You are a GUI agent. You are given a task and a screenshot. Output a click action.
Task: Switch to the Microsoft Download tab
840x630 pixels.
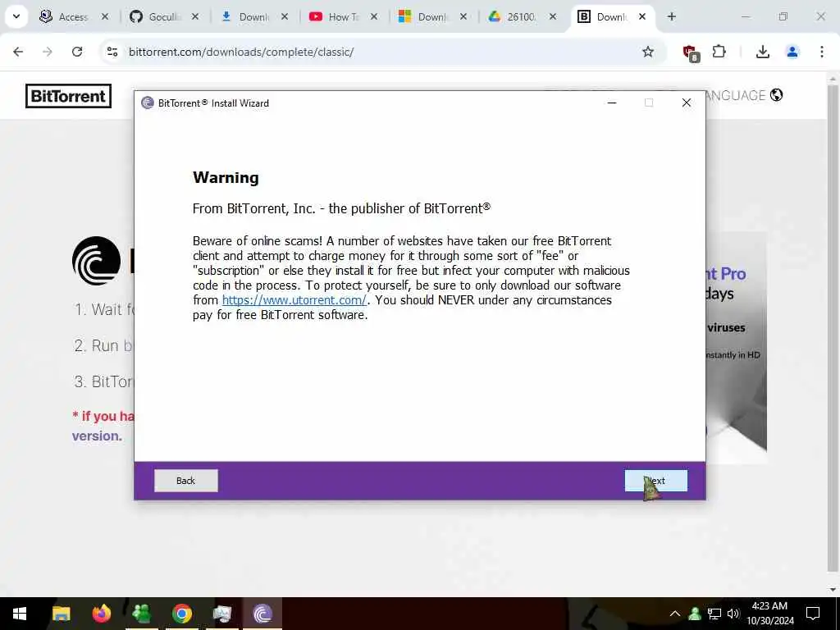[431, 16]
